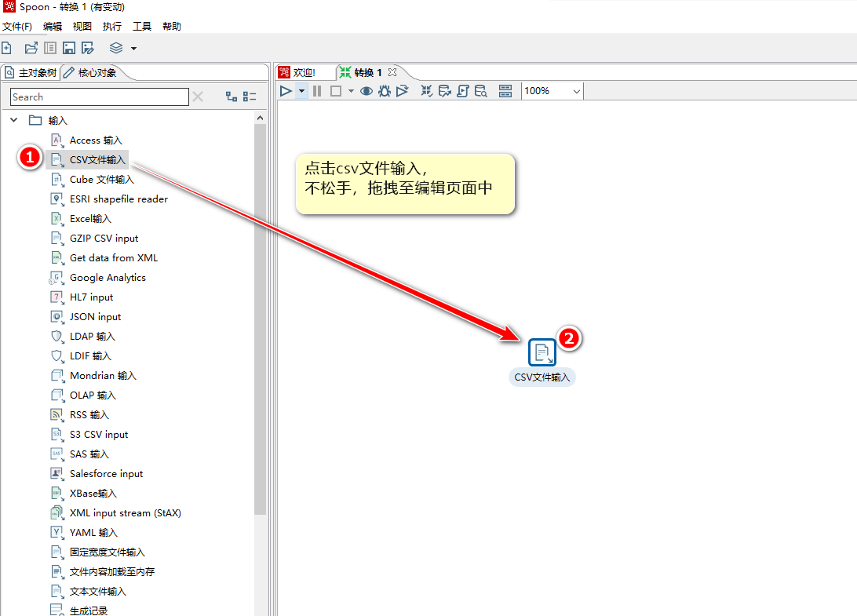Select Mondrian 输入 step

coord(93,376)
